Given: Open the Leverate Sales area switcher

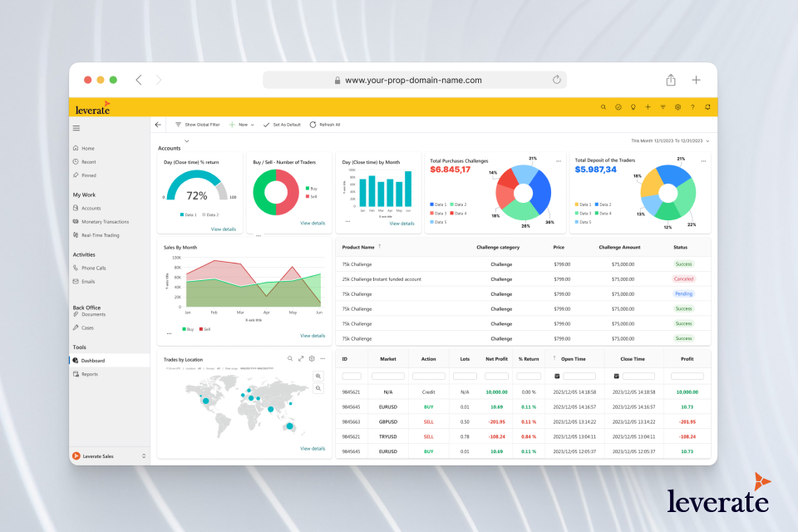Looking at the screenshot, I should click(108, 456).
